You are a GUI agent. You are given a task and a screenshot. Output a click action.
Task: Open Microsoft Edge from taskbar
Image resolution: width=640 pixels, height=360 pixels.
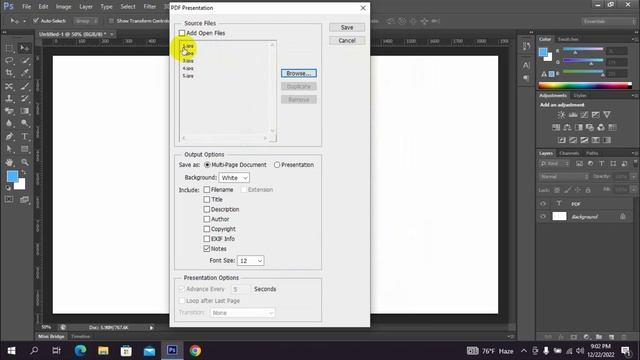(x=80, y=351)
